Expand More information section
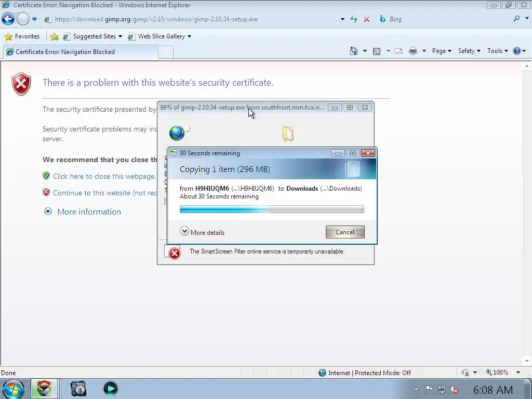The height and width of the screenshot is (399, 532). click(x=83, y=212)
